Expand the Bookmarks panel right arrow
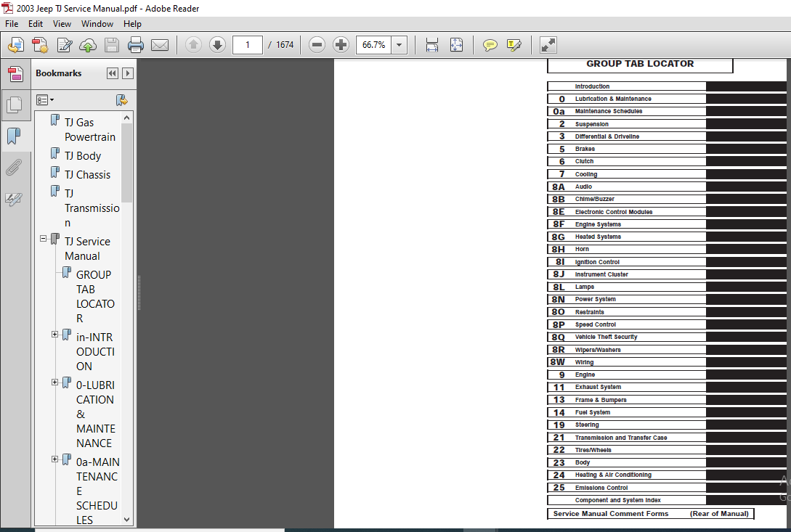Viewport: 791px width, 532px height. pyautogui.click(x=128, y=73)
